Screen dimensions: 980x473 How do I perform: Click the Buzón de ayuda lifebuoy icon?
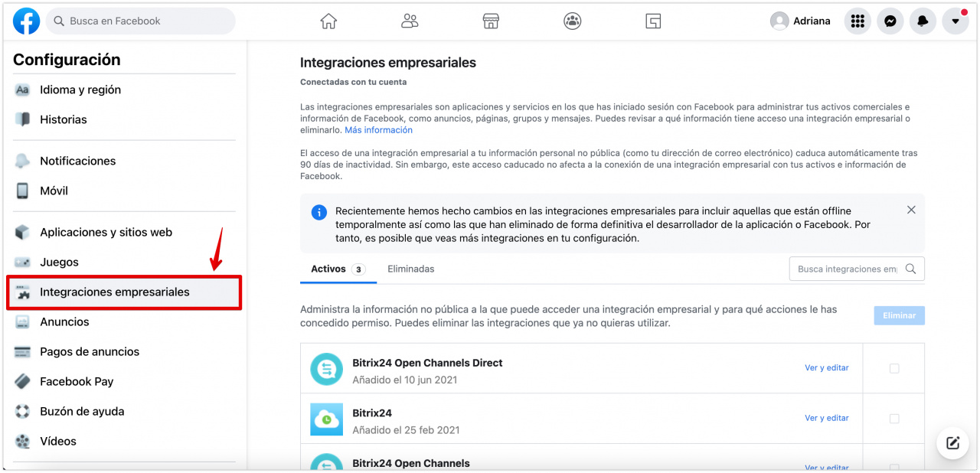click(22, 411)
